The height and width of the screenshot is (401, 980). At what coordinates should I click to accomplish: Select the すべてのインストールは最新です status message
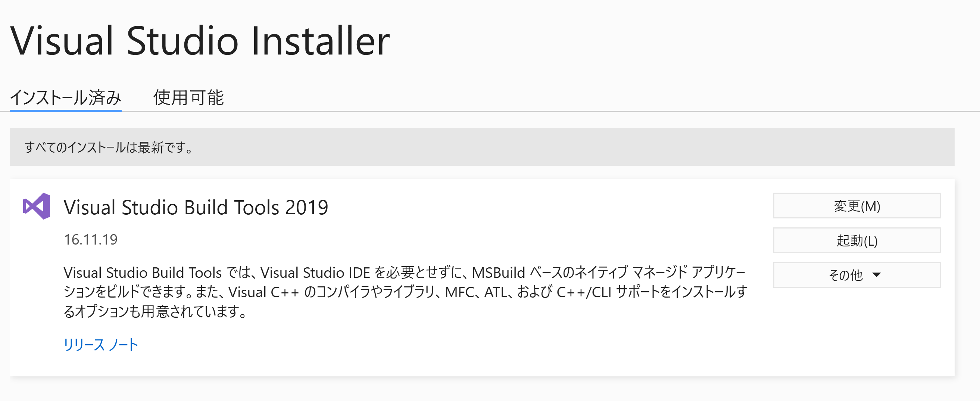(109, 147)
